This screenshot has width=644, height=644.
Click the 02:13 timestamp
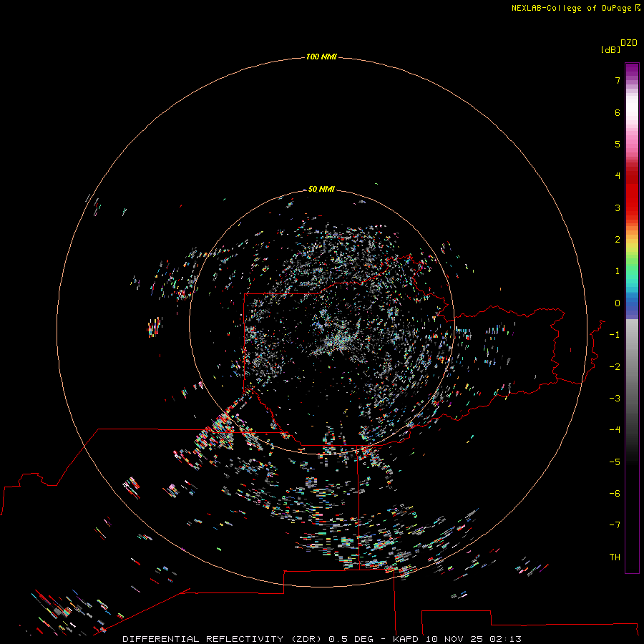coord(505,639)
